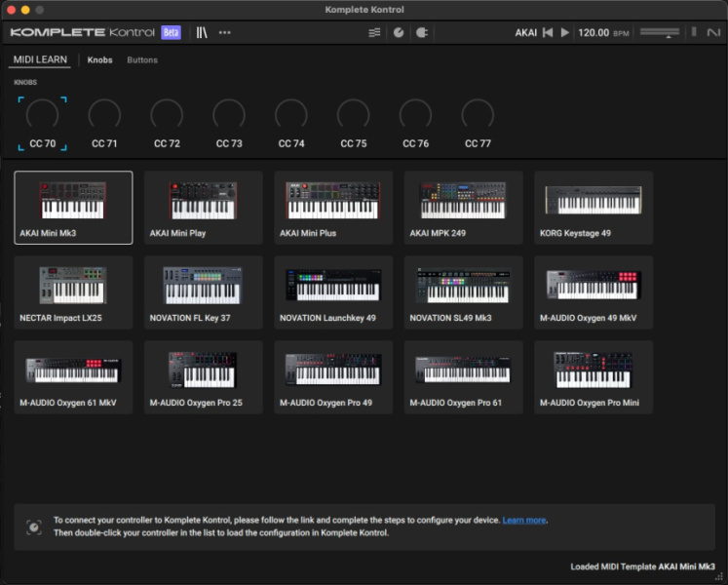Screen dimensions: 728x585
Task: Select the CC 75 knob
Action: (354, 124)
